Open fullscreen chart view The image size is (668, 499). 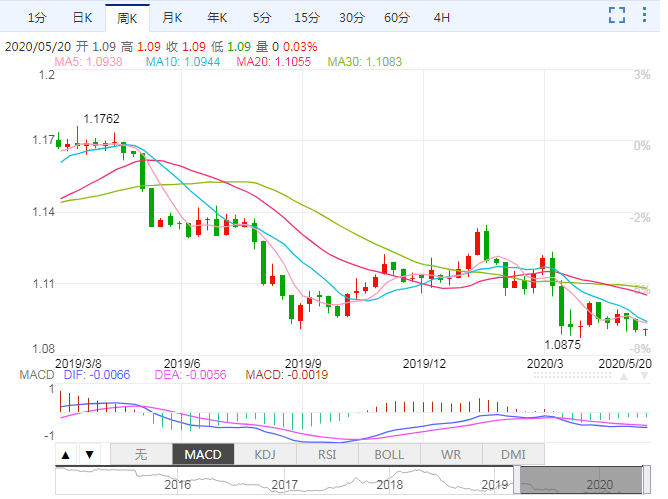pyautogui.click(x=617, y=15)
